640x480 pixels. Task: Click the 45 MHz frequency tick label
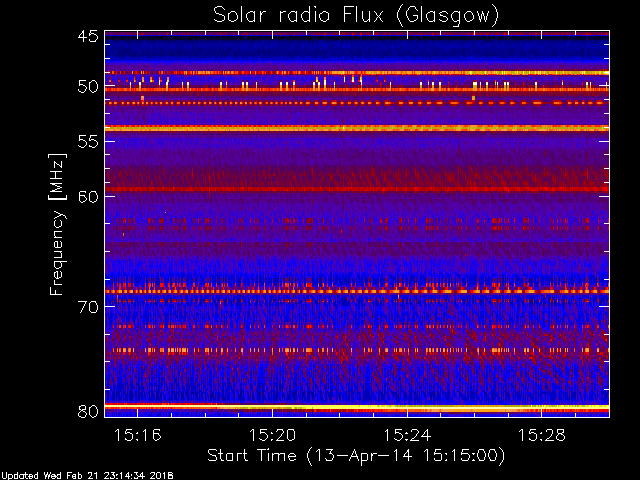point(87,37)
